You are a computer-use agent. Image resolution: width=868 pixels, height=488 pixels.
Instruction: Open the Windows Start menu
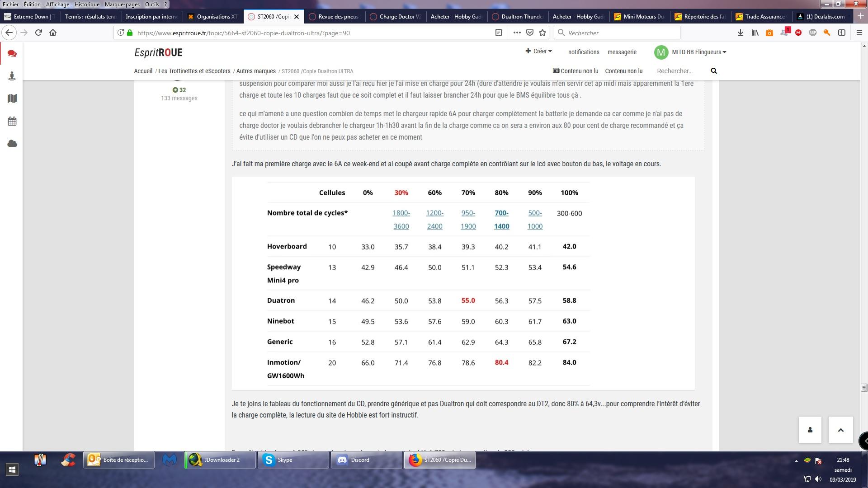tap(12, 469)
